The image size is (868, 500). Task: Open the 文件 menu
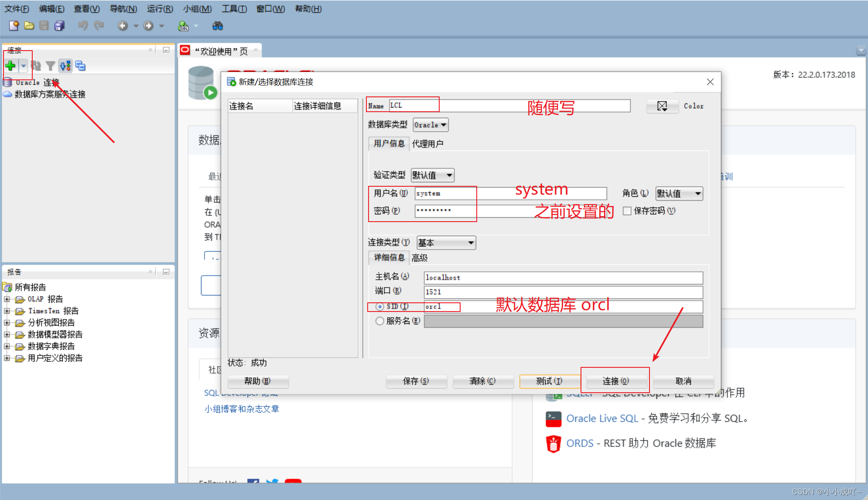(17, 9)
